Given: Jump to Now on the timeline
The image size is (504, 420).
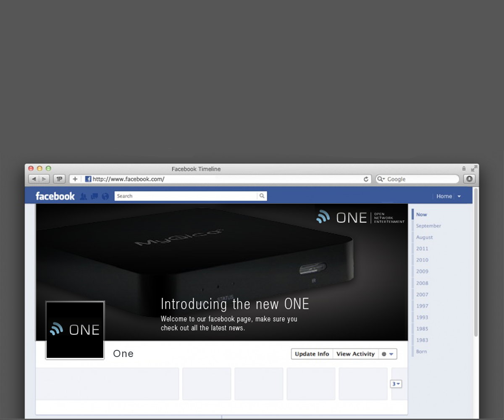Looking at the screenshot, I should pyautogui.click(x=421, y=214).
